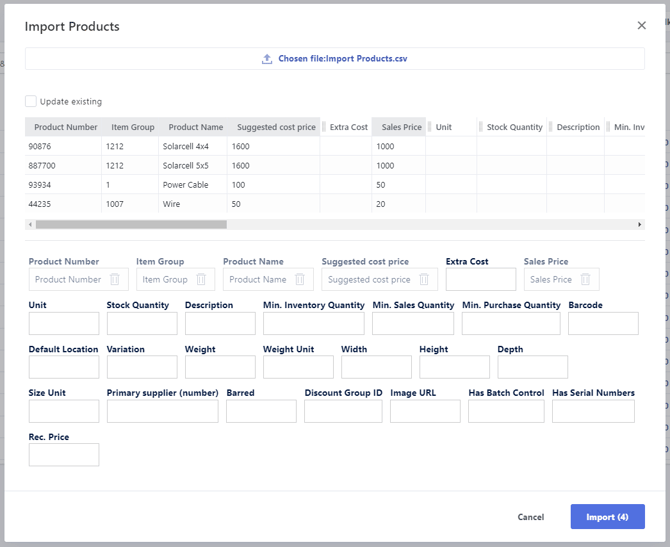Viewport: 670px width, 547px height.
Task: Select the Wire product name cell
Action: tap(193, 204)
